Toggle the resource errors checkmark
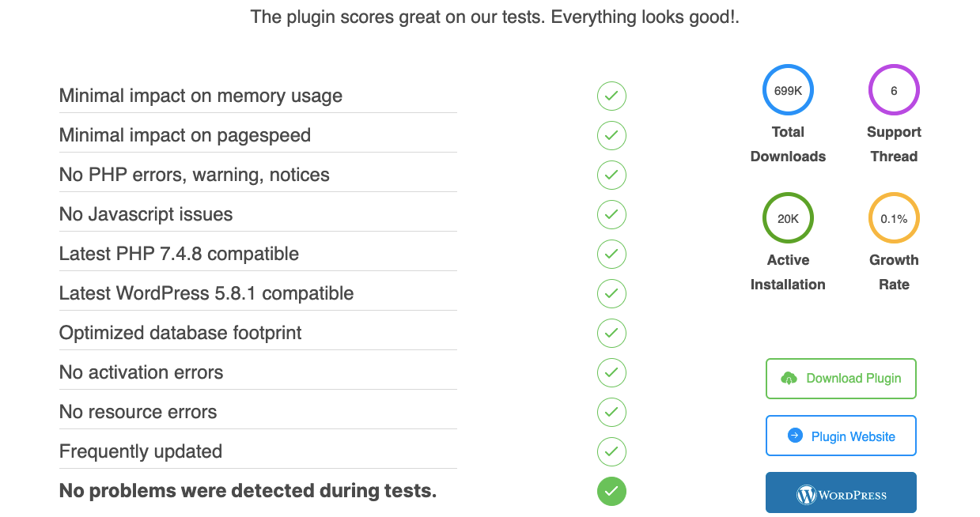The width and height of the screenshot is (980, 517). click(611, 412)
